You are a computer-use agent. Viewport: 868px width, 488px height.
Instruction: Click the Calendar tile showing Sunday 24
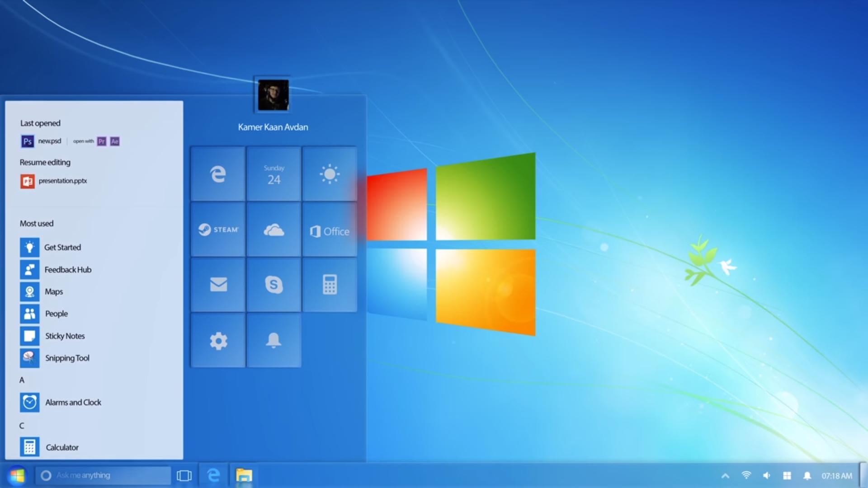(x=273, y=173)
